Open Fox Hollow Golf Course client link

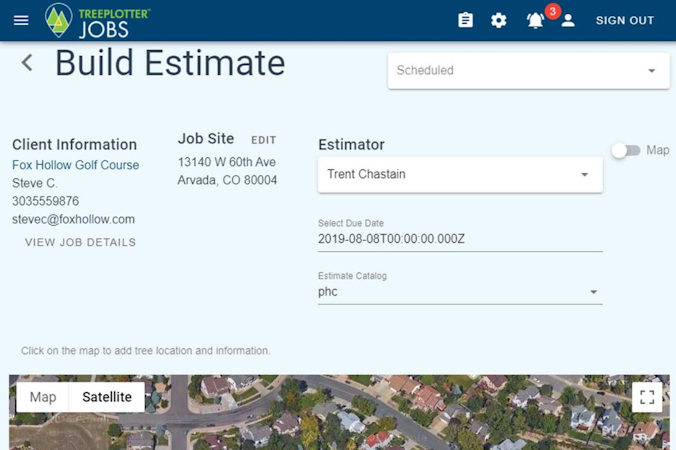coord(75,165)
